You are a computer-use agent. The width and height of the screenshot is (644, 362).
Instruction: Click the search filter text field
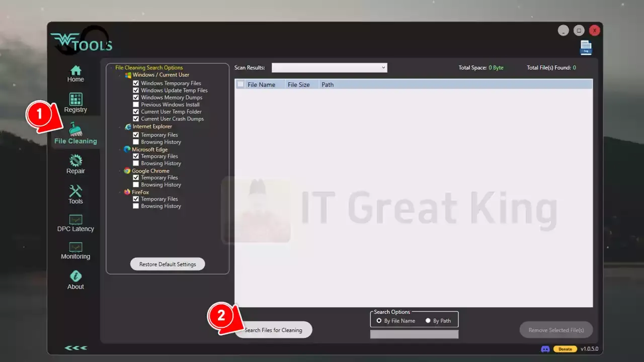click(x=414, y=334)
